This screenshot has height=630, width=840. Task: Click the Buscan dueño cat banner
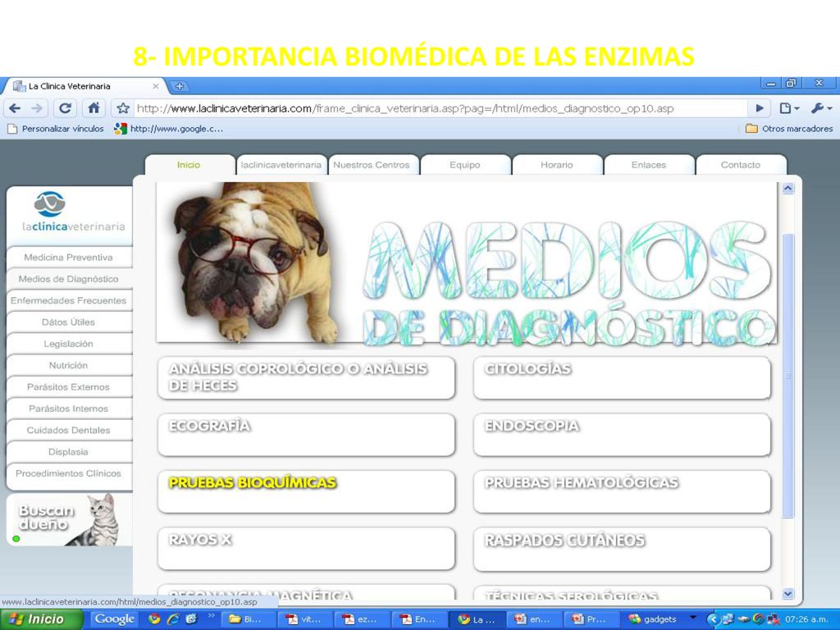tap(70, 519)
